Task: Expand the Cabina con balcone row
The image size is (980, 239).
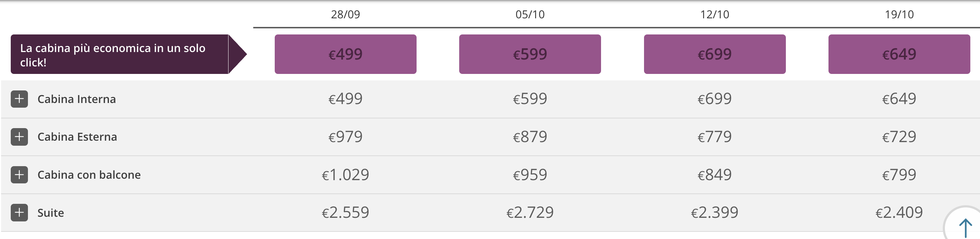Action: point(19,174)
